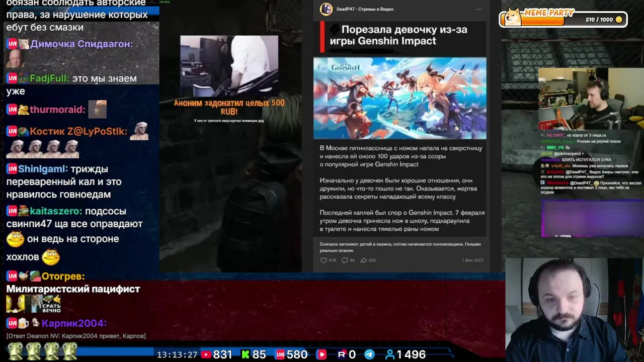Viewport: 644px width, 362px height.
Task: Click the yellow face emote after 'хохлов'
Action: pos(50,257)
